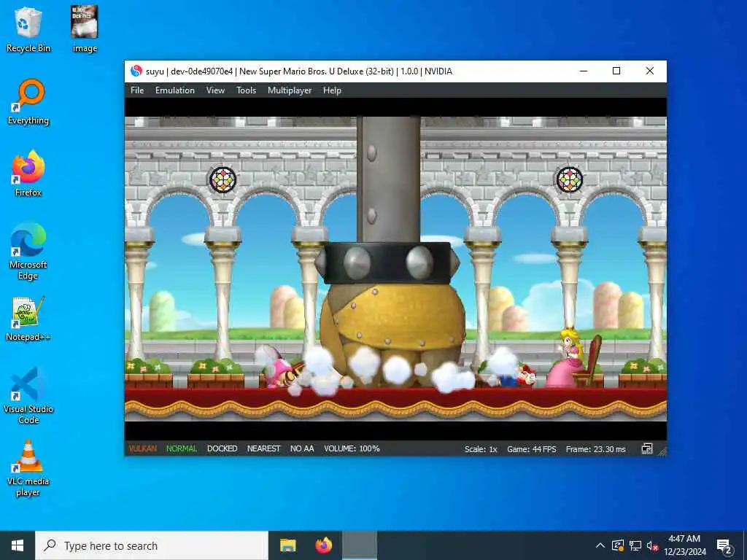The width and height of the screenshot is (747, 560).
Task: Minimize the suyu window
Action: click(583, 71)
